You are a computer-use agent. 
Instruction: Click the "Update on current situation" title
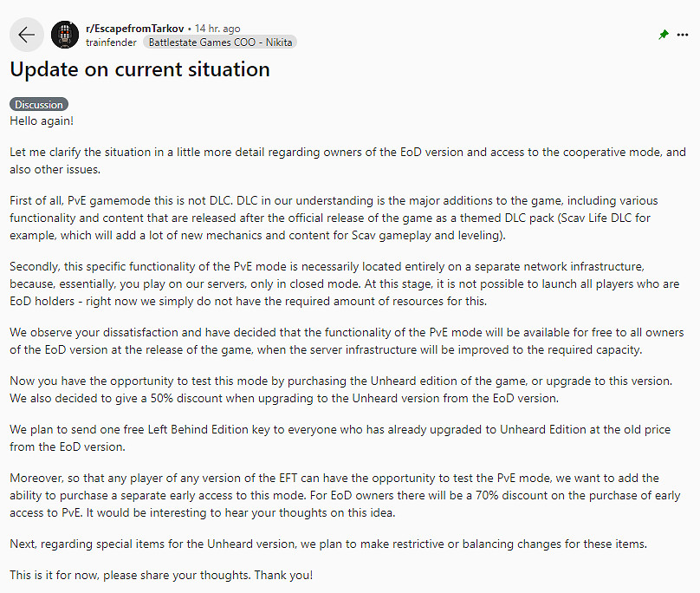coord(139,69)
